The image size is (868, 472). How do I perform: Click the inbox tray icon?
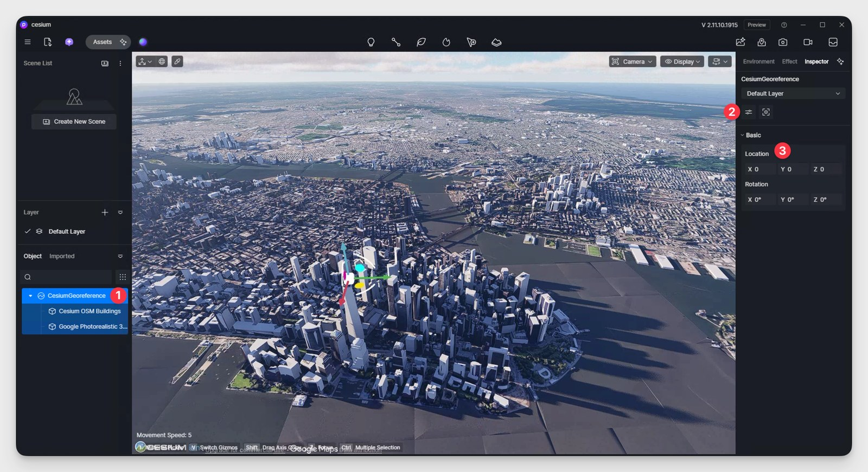[833, 42]
